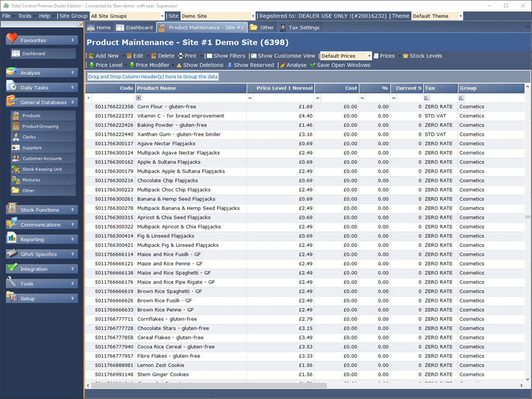This screenshot has width=532, height=399.
Task: Click the Delete icon in the toolbar
Action: (154, 56)
